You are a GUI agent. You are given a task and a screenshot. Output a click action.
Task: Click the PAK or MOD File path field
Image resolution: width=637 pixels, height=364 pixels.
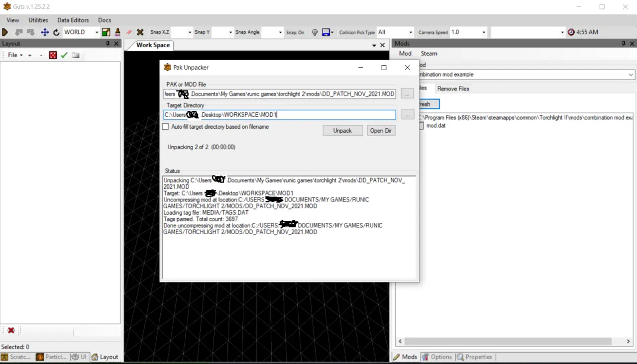click(280, 94)
